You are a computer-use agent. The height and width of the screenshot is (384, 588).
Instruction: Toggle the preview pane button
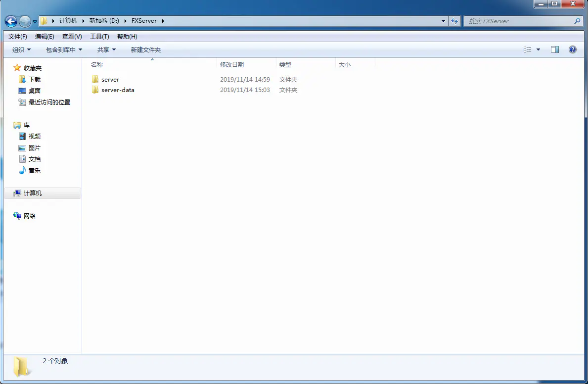555,49
